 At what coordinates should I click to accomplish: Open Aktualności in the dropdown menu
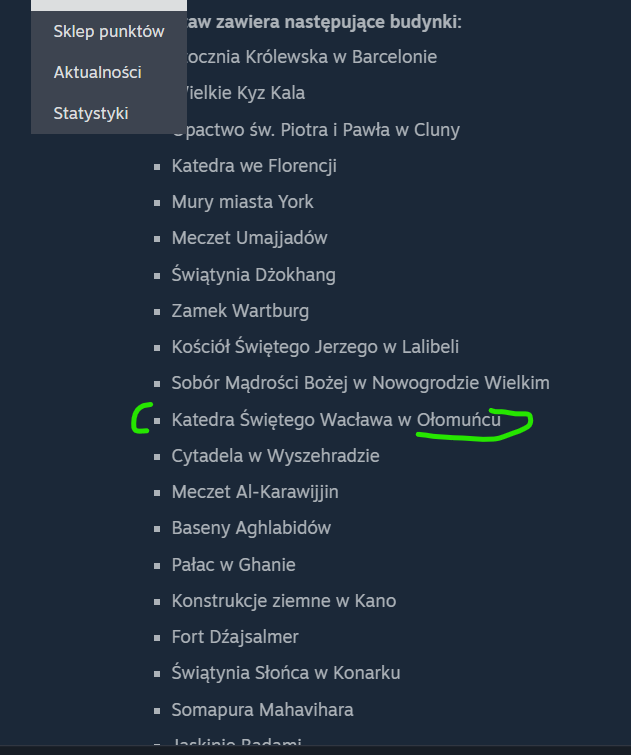click(97, 72)
